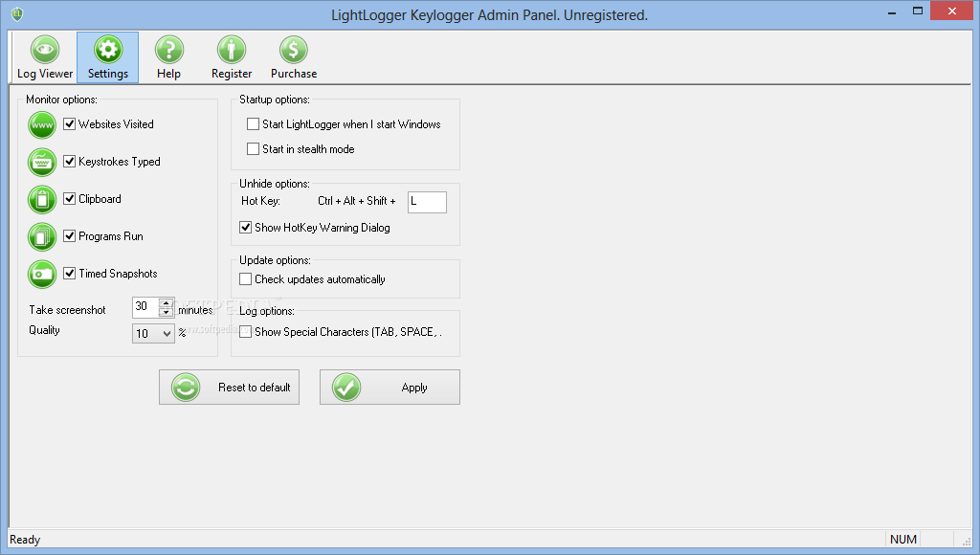Uncheck Timed Snapshots option

coord(69,273)
